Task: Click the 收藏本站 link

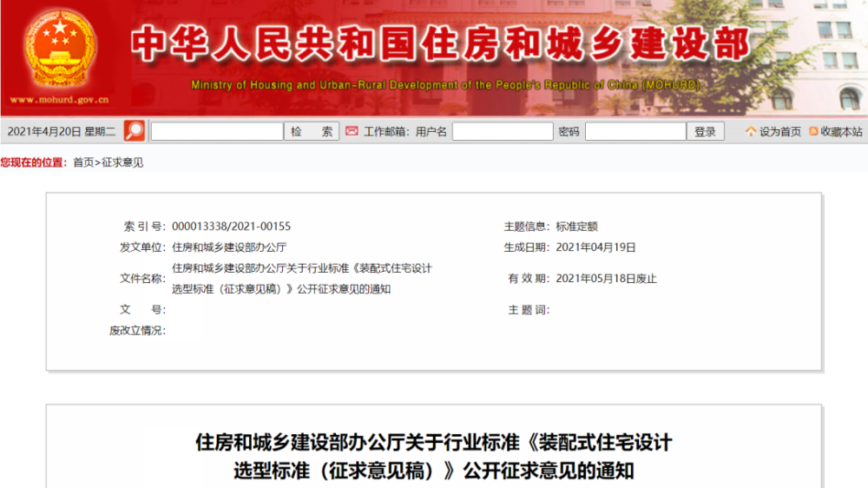Action: tap(841, 131)
